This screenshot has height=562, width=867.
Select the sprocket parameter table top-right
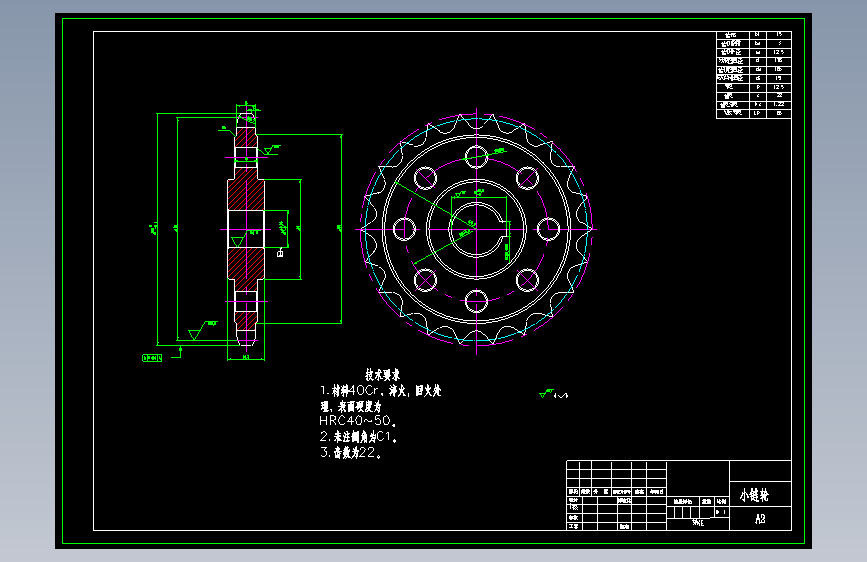[x=754, y=75]
